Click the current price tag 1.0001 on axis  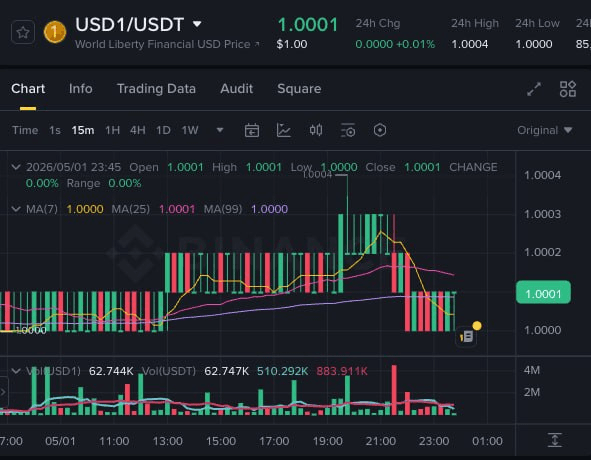pyautogui.click(x=543, y=292)
